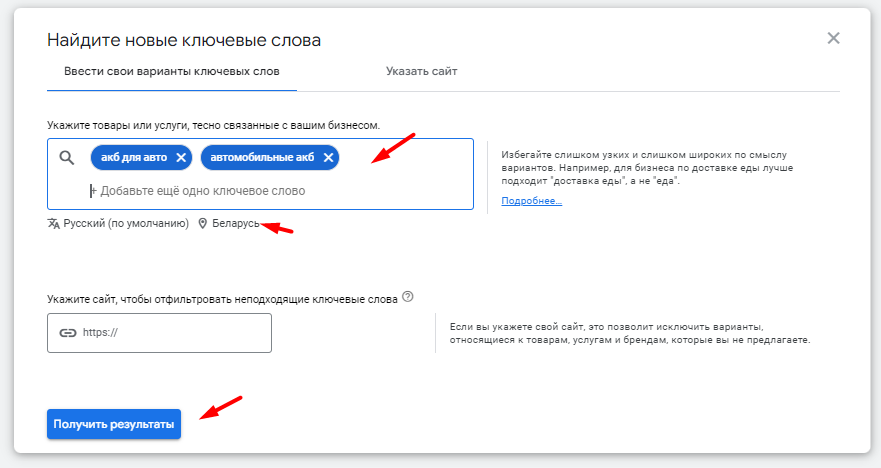
Task: Select 'Ввести свои варианты ключевых слов' tab
Action: [171, 71]
